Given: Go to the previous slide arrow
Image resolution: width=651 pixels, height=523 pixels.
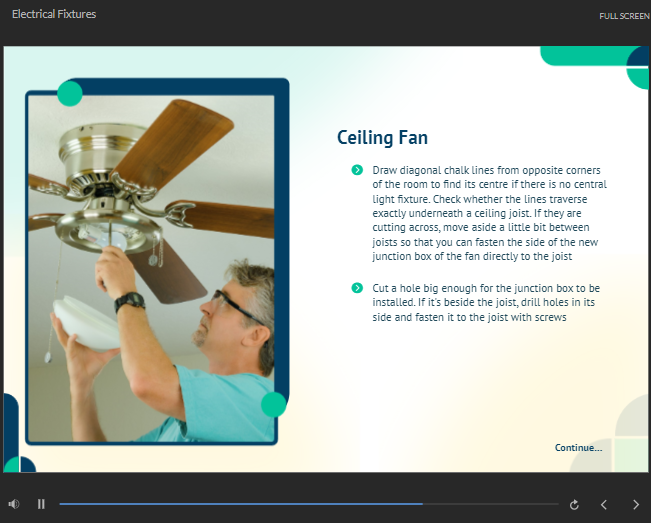Looking at the screenshot, I should pos(604,505).
